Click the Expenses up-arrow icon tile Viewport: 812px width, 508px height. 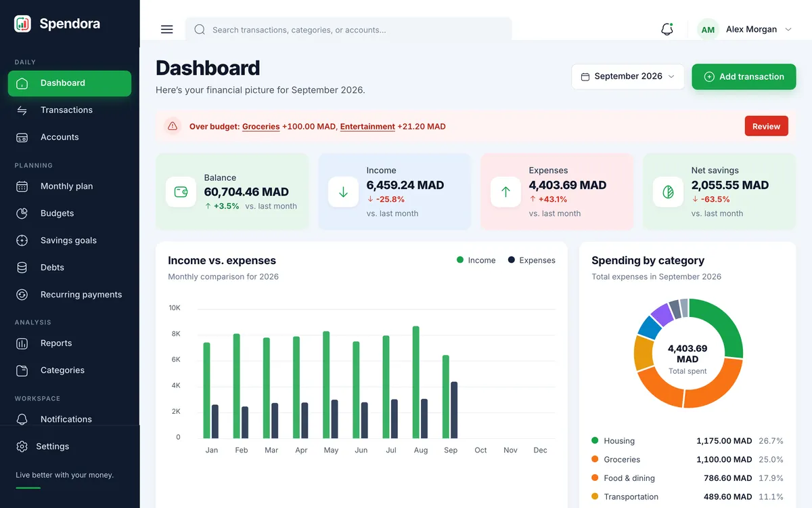(505, 192)
